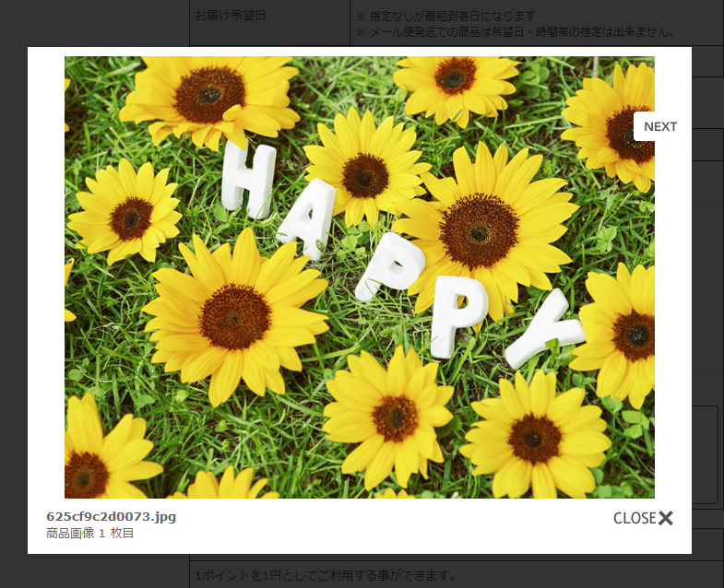
Task: Click the largest sunflower right of letter A
Action: 480,230
